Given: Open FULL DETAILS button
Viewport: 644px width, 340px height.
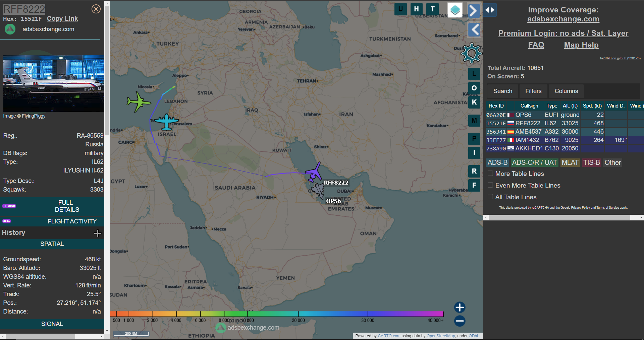Looking at the screenshot, I should coord(52,206).
